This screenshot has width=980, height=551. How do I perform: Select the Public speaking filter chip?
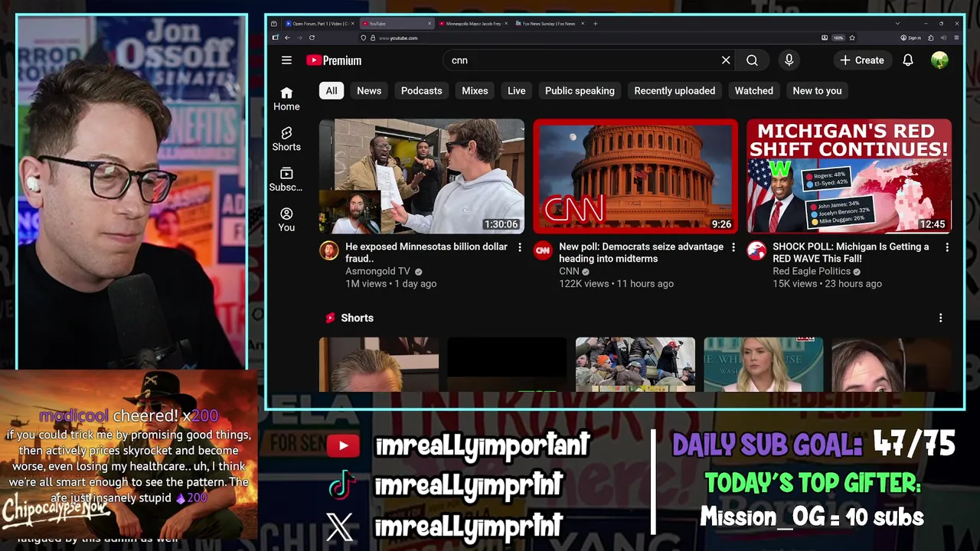point(580,90)
